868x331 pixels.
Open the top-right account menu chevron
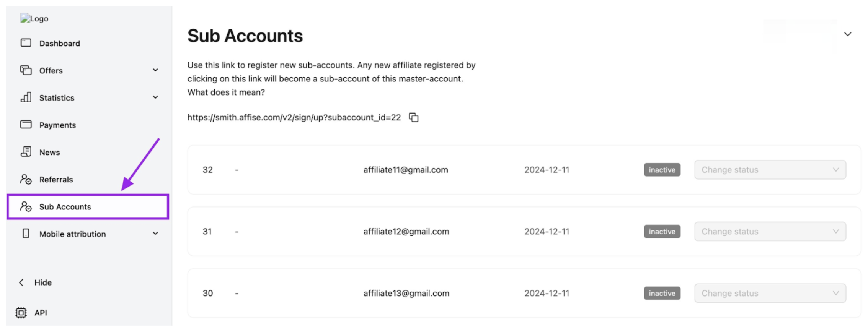[848, 34]
